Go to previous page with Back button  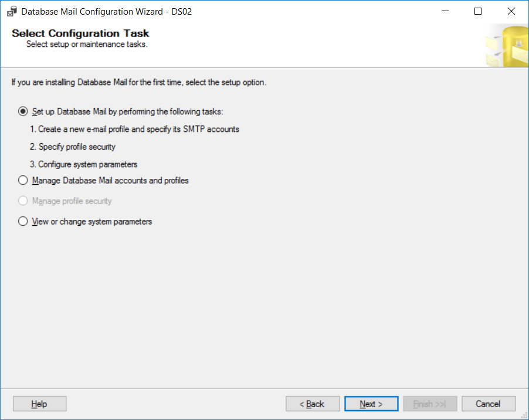point(313,404)
